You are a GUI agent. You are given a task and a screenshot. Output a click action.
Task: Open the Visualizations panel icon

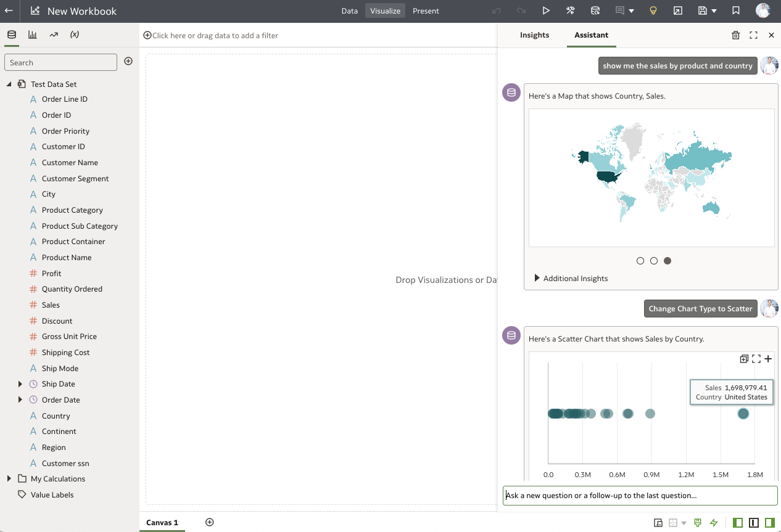coord(32,35)
